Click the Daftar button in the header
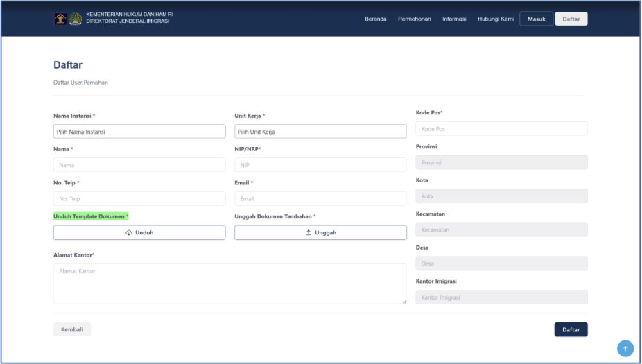 [571, 19]
